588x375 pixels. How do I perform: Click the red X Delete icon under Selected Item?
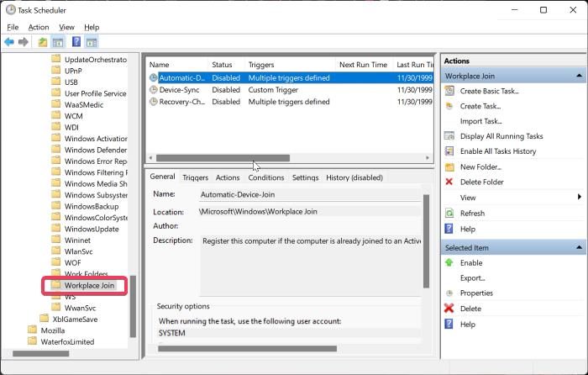(449, 309)
